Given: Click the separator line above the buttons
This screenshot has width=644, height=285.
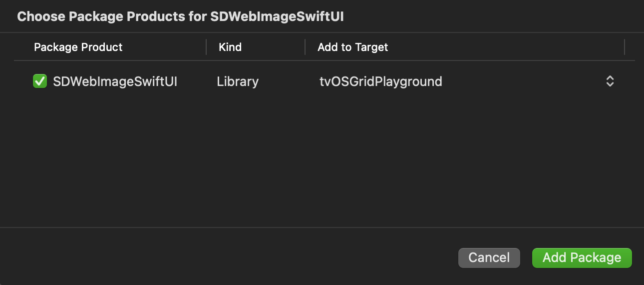Looking at the screenshot, I should tap(322, 227).
